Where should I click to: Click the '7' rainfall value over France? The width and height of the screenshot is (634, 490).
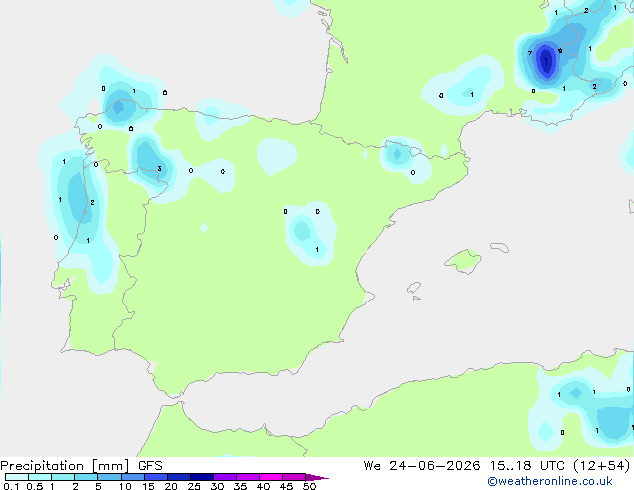coord(530,53)
